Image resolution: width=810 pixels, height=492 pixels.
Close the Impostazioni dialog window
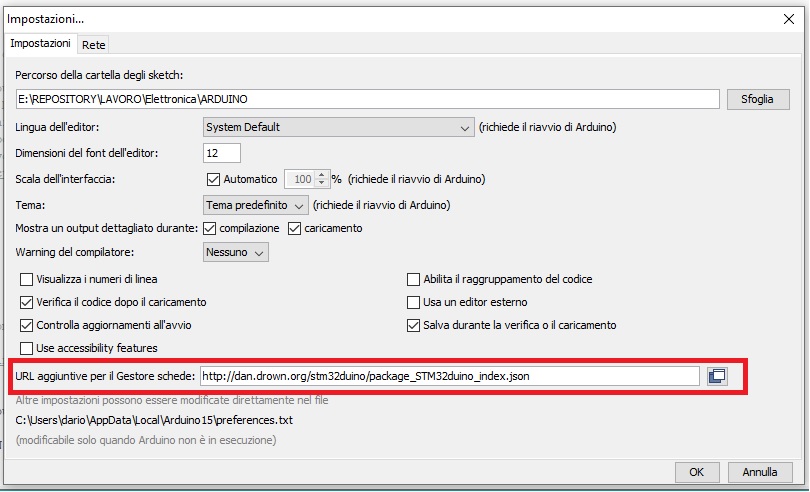coord(788,18)
